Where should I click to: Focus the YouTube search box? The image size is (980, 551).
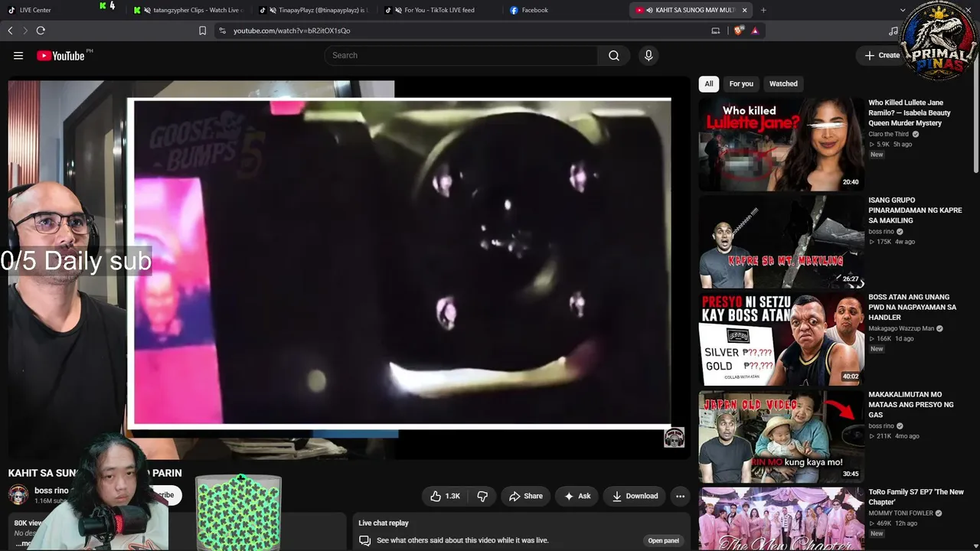pos(461,55)
